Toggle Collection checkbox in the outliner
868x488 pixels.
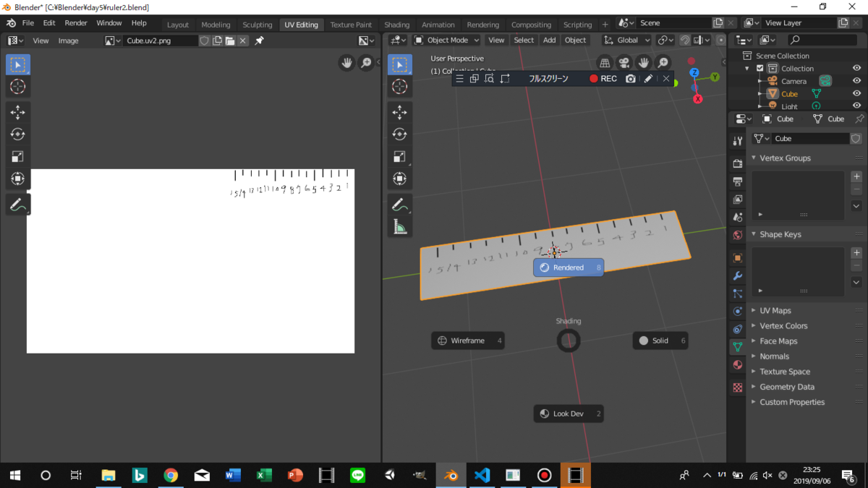pyautogui.click(x=760, y=69)
